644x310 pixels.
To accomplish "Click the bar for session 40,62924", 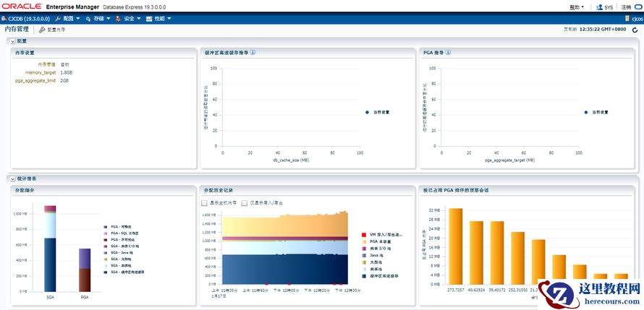I will pos(476,253).
